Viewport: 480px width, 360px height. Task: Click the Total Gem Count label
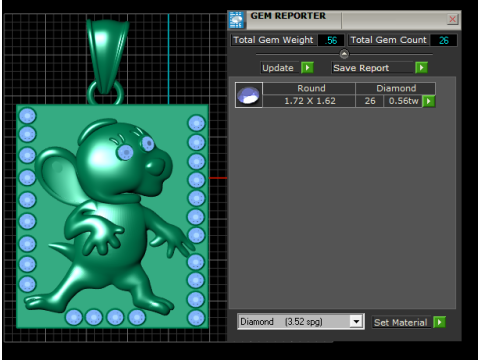point(389,40)
